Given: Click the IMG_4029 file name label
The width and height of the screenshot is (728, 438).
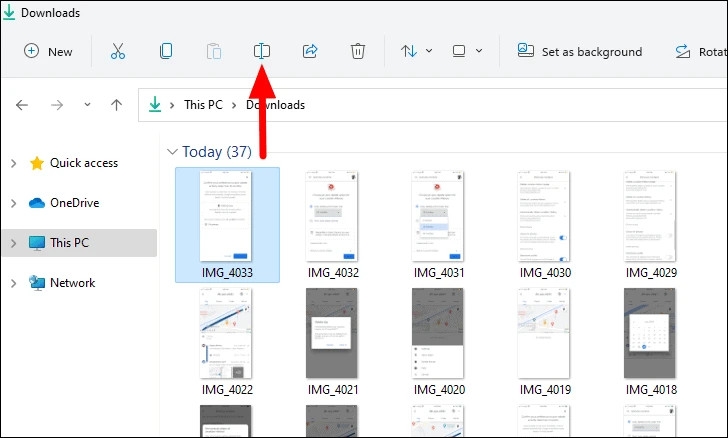Looking at the screenshot, I should coord(651,273).
